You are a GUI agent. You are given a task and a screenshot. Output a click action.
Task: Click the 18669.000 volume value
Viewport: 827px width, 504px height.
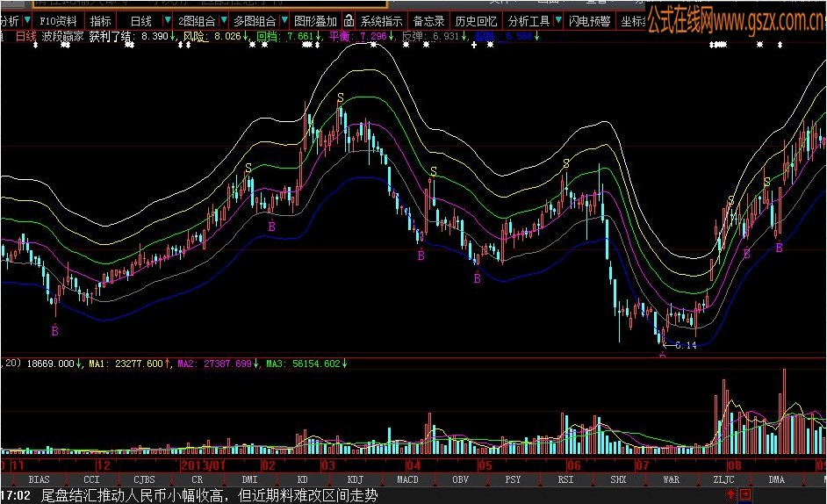[50, 364]
